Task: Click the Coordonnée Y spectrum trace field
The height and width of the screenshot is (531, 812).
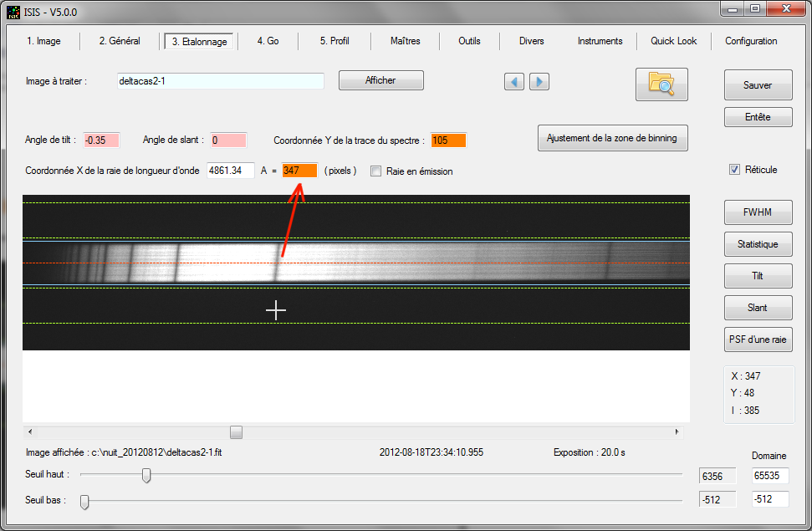Action: point(448,140)
